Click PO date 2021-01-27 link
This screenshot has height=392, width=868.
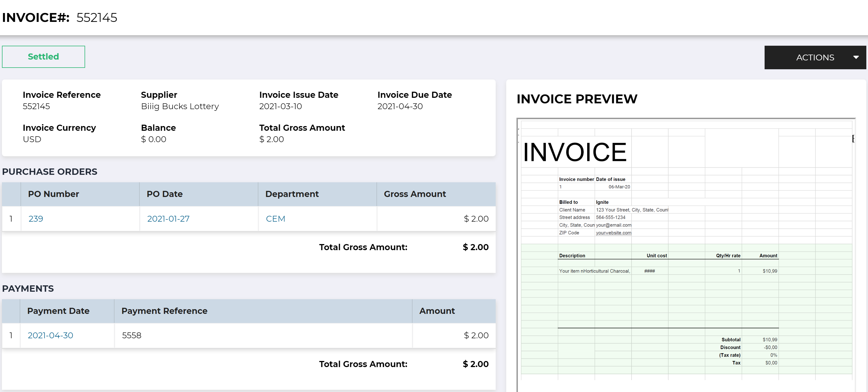point(168,219)
